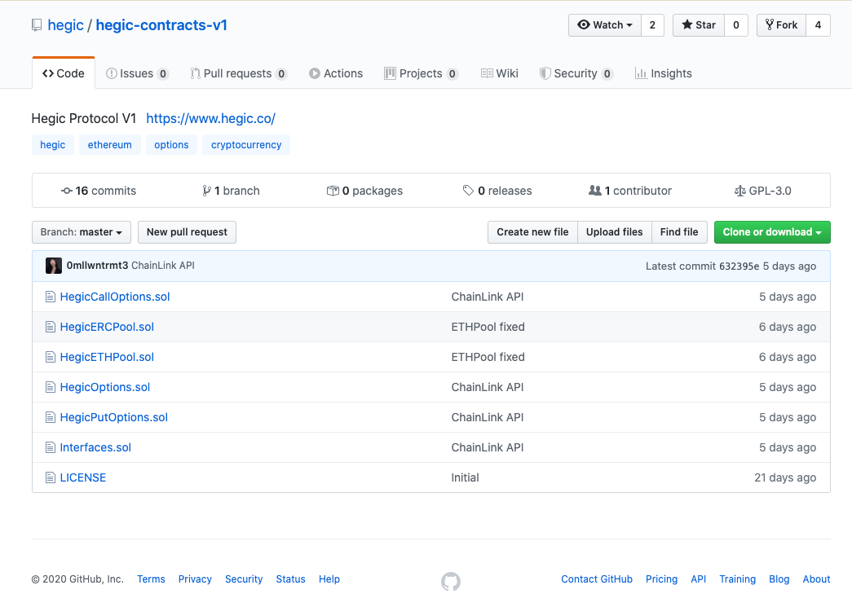852x616 pixels.
Task: View the stargazers count 0
Action: (x=736, y=25)
